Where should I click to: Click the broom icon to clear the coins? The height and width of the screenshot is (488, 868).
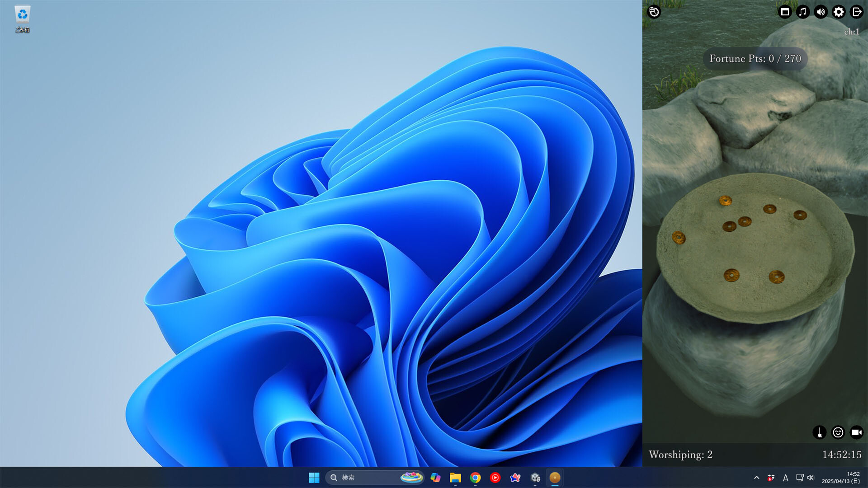coord(820,433)
